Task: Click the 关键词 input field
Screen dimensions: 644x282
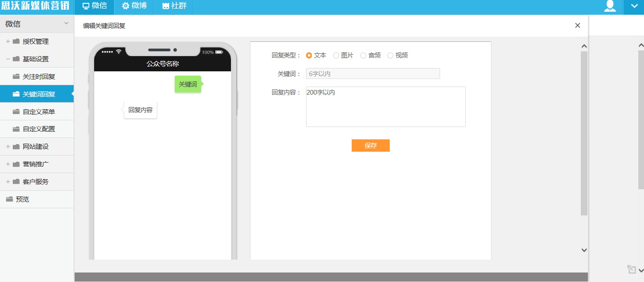Action: click(x=373, y=74)
